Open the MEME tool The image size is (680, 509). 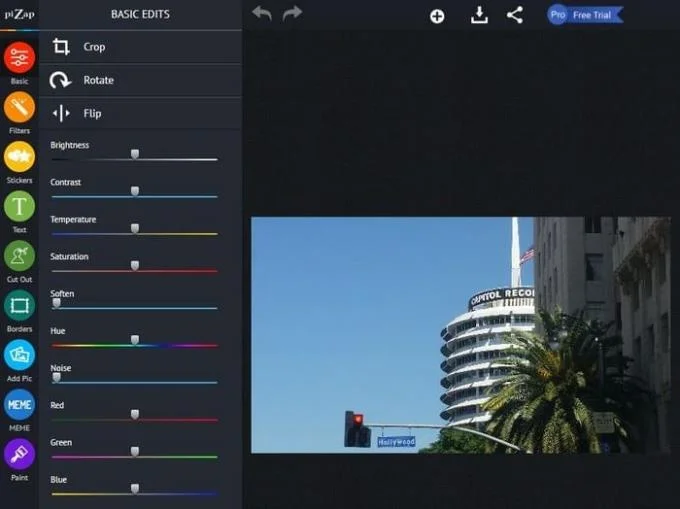coord(19,405)
